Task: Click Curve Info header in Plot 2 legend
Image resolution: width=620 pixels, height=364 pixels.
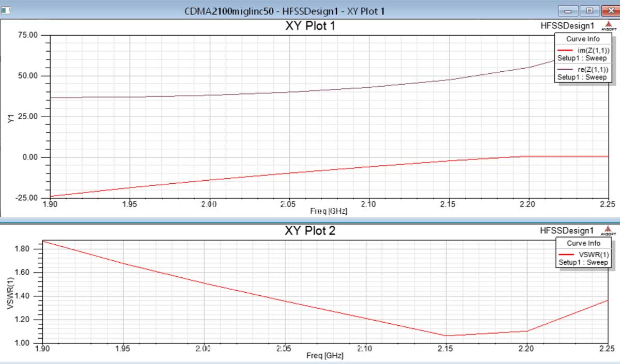Action: (x=583, y=243)
